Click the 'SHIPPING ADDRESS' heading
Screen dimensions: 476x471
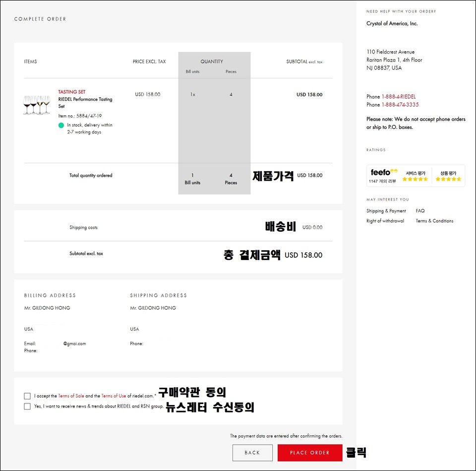click(159, 295)
